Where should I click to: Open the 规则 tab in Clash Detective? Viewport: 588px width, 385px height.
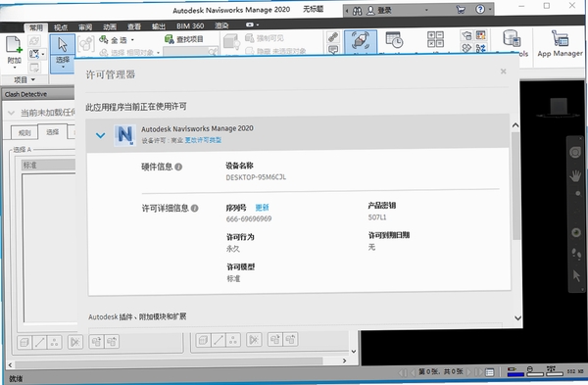tap(24, 132)
